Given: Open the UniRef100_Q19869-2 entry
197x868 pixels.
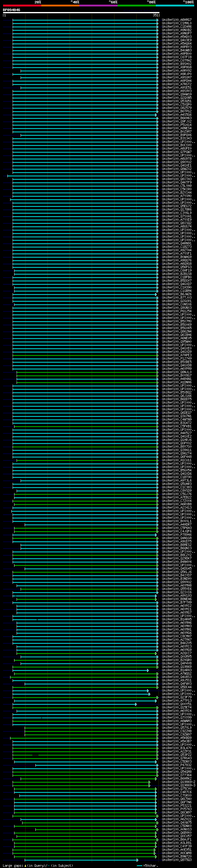Looking at the screenshot, I should point(178,782).
